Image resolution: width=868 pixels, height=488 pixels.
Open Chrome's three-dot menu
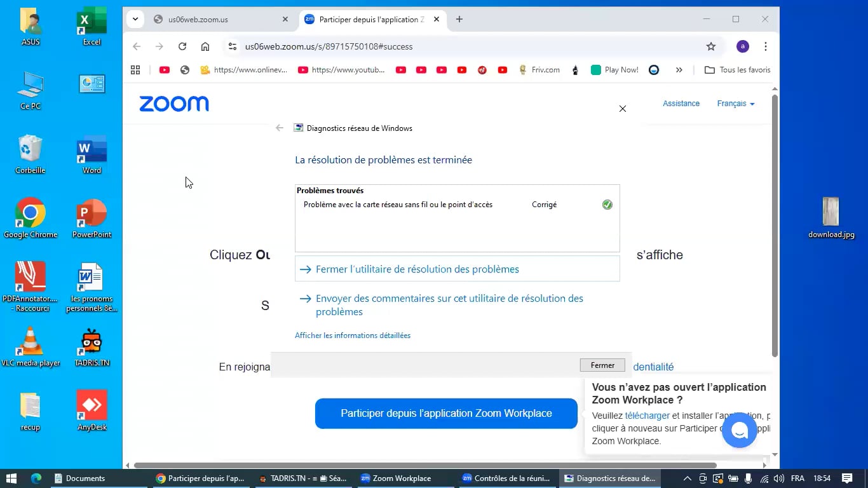coord(766,46)
